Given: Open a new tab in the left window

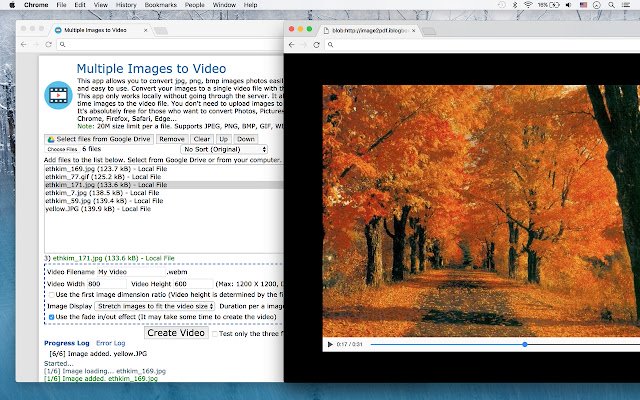Looking at the screenshot, I should click(x=161, y=31).
